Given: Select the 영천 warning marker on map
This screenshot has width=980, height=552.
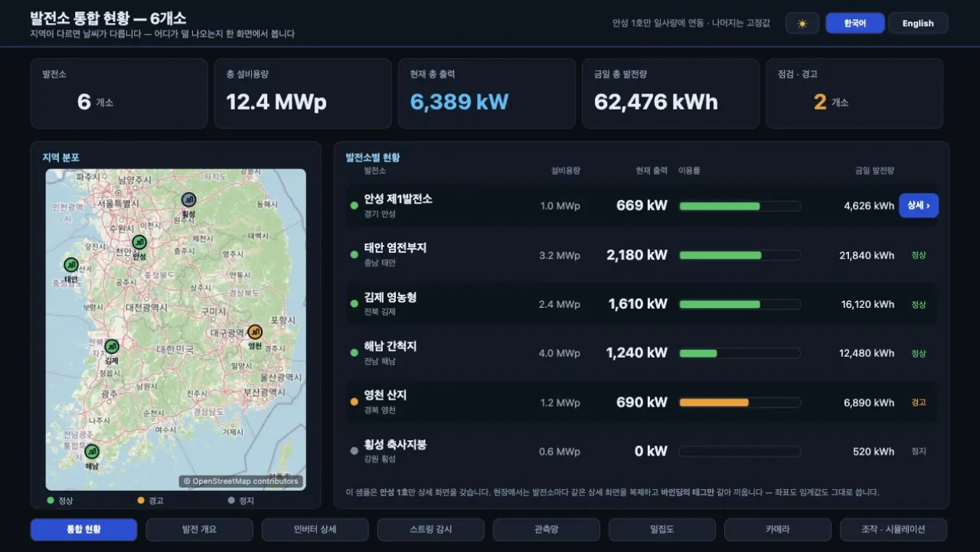Looking at the screenshot, I should (x=254, y=332).
